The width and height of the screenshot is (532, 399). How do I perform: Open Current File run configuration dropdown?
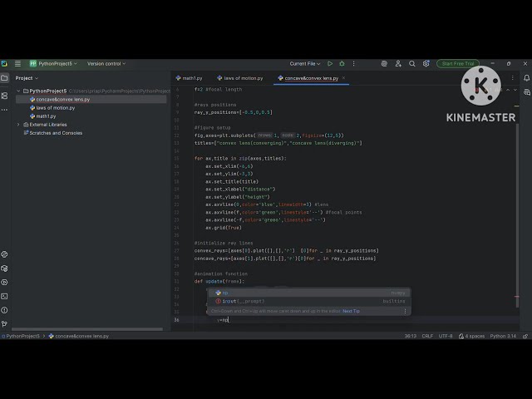coord(305,63)
